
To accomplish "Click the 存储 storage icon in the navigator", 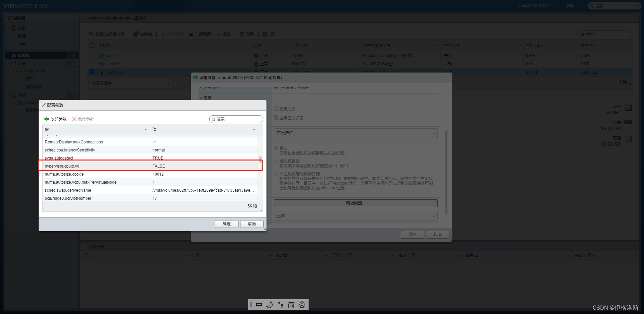I will coord(14,63).
